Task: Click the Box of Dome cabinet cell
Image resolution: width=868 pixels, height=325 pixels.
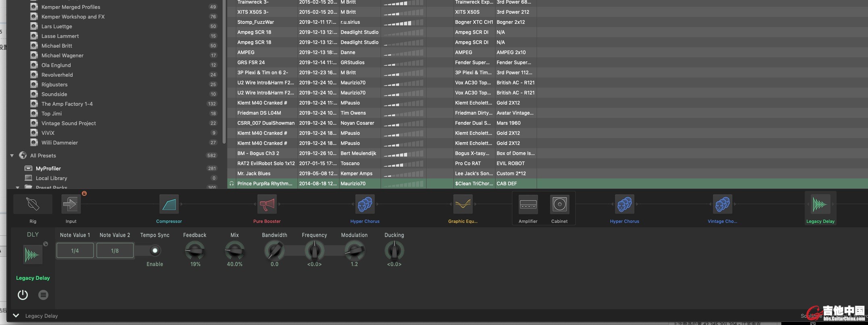Action: 516,153
